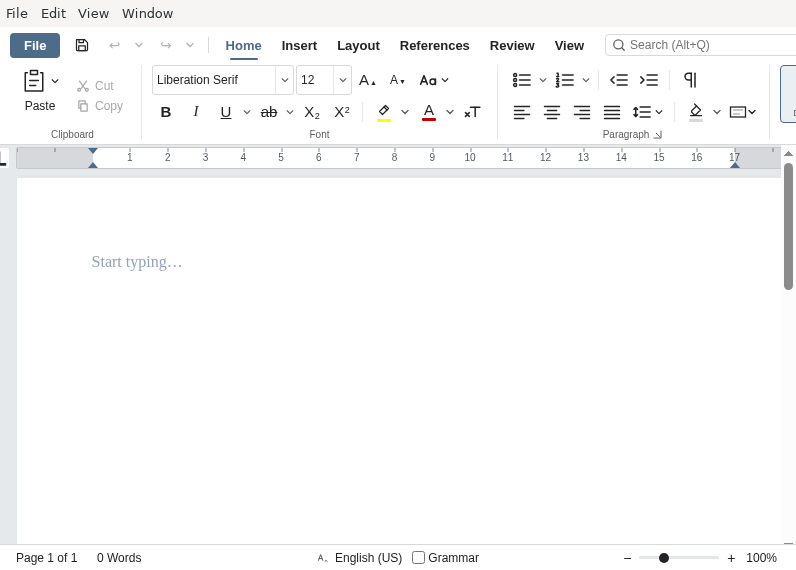Increase font size with Grow Font icon

click(367, 80)
